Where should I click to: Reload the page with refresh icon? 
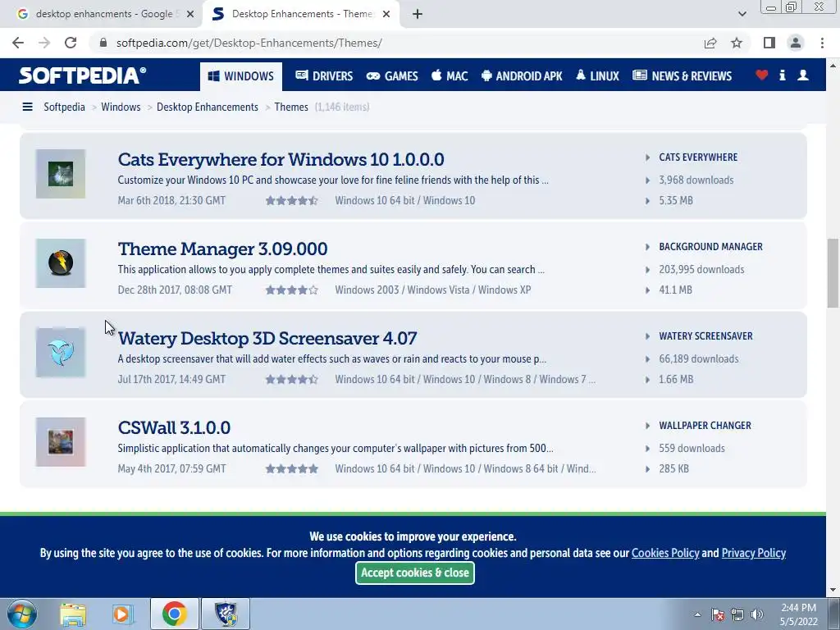point(71,43)
